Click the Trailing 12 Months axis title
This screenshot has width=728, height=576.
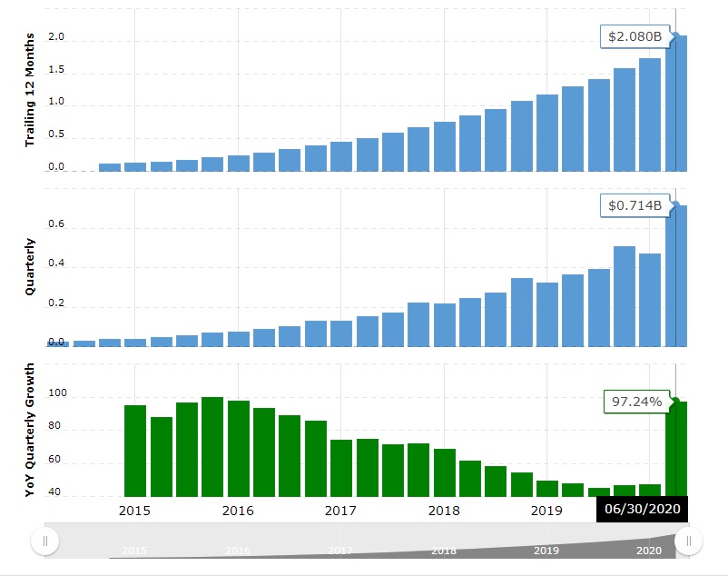(30, 90)
